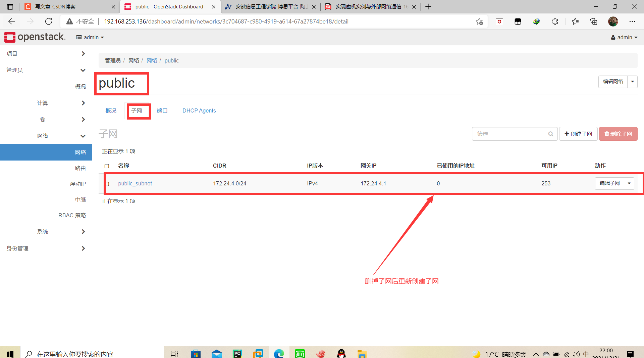644x358 pixels.
Task: Open the Internet Download Manager extension
Action: (536, 21)
